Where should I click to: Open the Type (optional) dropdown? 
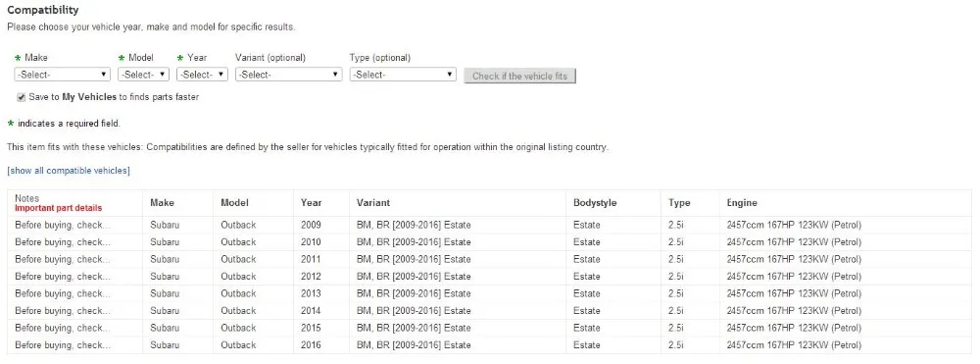pos(403,75)
